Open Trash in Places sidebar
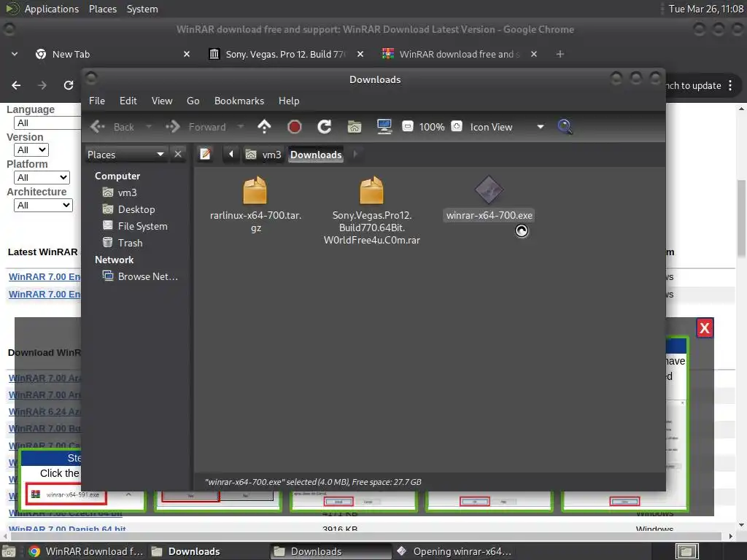The image size is (747, 560). 123,243
